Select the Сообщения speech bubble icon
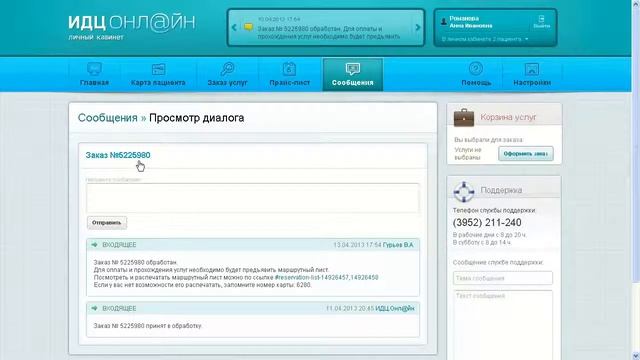The height and width of the screenshot is (360, 640). coord(353,69)
